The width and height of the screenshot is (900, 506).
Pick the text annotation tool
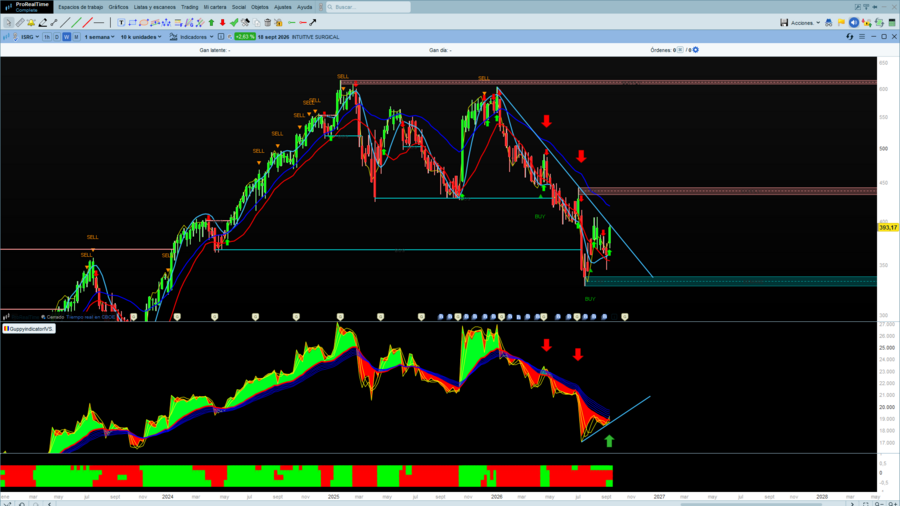click(x=121, y=22)
